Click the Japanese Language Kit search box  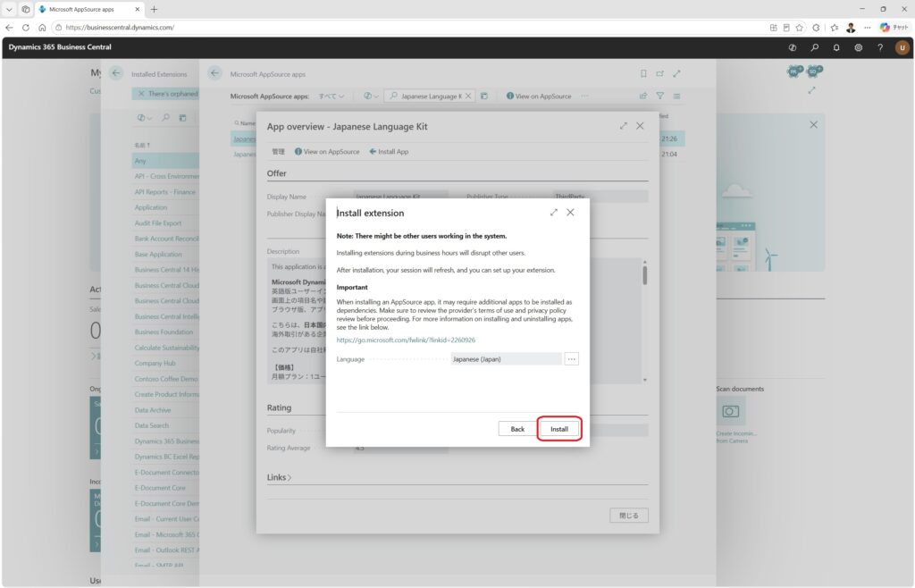[430, 97]
